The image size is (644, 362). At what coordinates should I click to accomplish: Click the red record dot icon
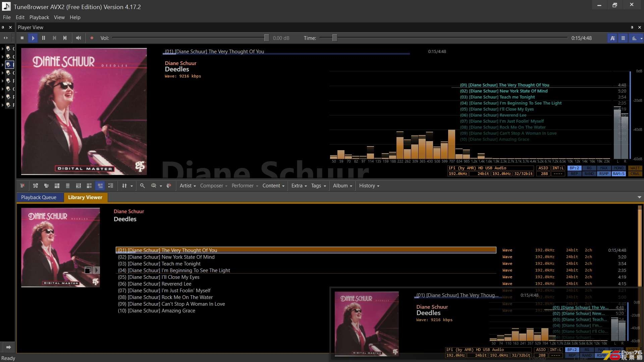pyautogui.click(x=92, y=38)
